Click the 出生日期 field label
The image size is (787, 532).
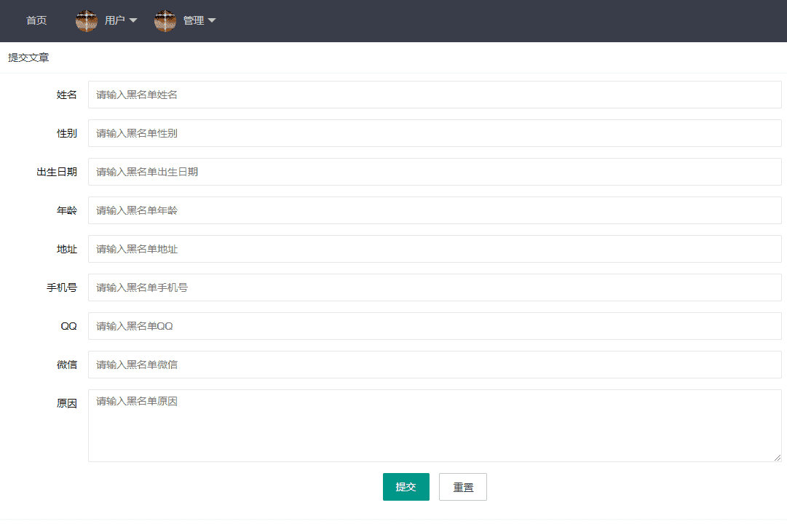pyautogui.click(x=57, y=172)
